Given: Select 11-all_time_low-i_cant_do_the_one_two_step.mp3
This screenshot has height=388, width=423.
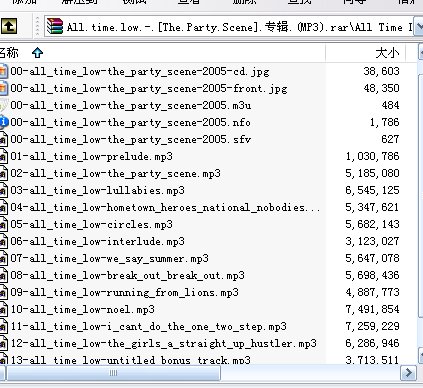Looking at the screenshot, I should [x=148, y=326].
